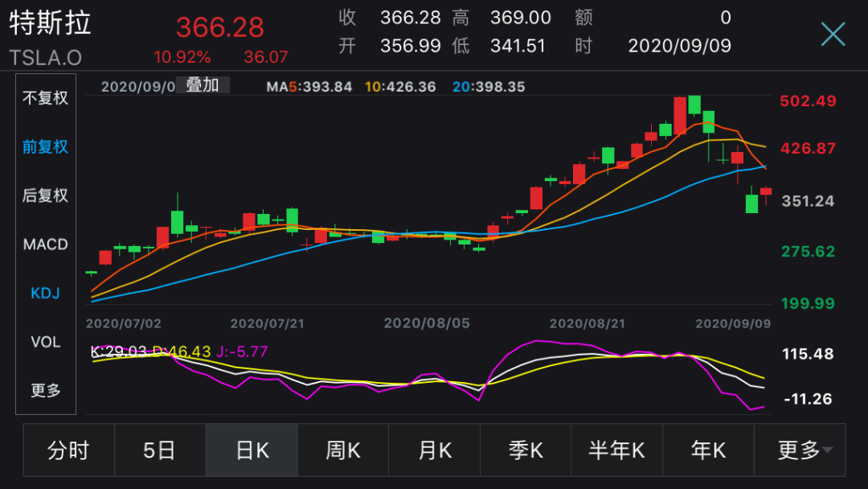Select 后复权 price adjustment option

pyautogui.click(x=45, y=195)
